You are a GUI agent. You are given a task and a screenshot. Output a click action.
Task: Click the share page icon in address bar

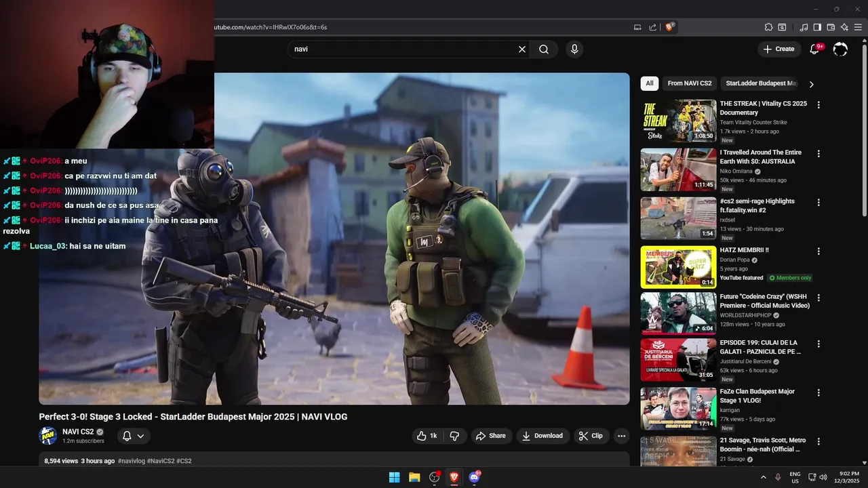coord(652,27)
